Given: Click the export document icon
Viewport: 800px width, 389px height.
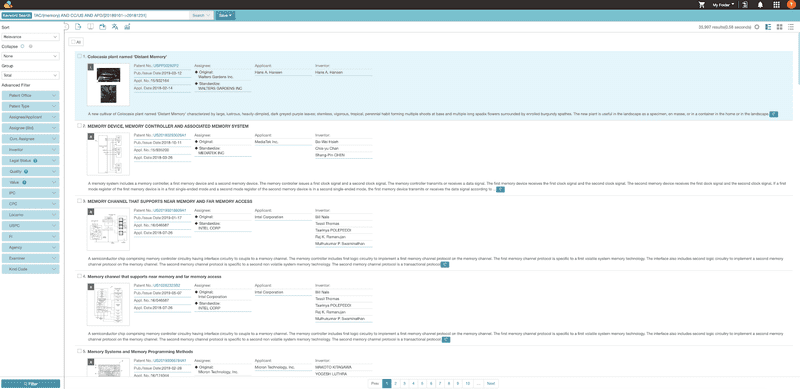Looking at the screenshot, I should (x=78, y=27).
